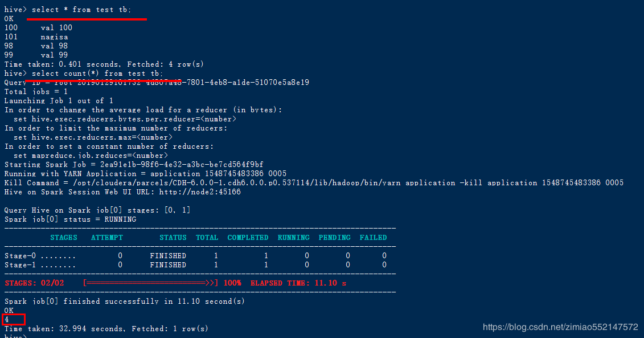644x338 pixels.
Task: Click the 'val_100' value in first row
Action: click(x=56, y=27)
